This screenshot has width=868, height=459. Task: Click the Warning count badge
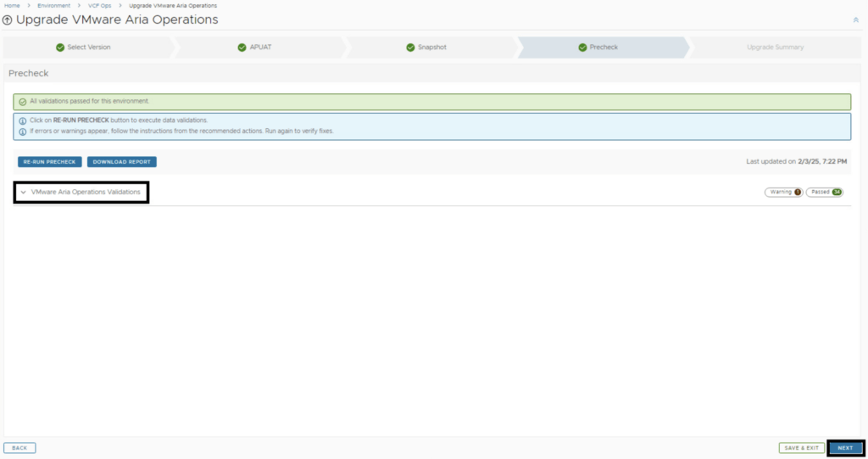(x=783, y=193)
